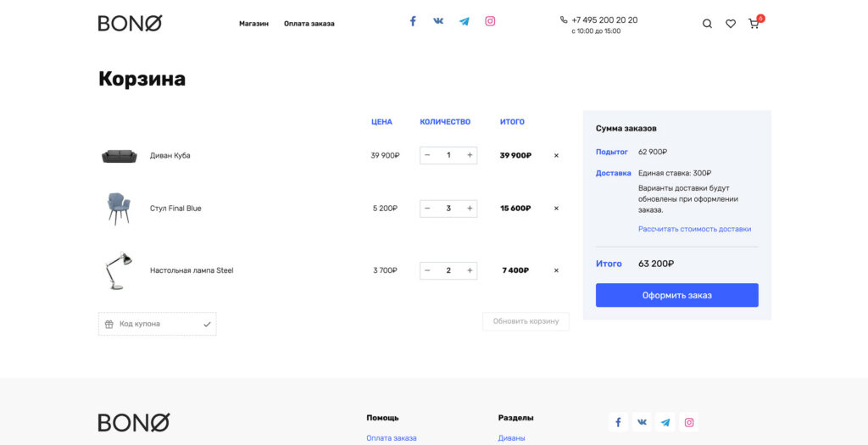Click the 39 900₽ row total
The height and width of the screenshot is (445, 868).
click(515, 155)
